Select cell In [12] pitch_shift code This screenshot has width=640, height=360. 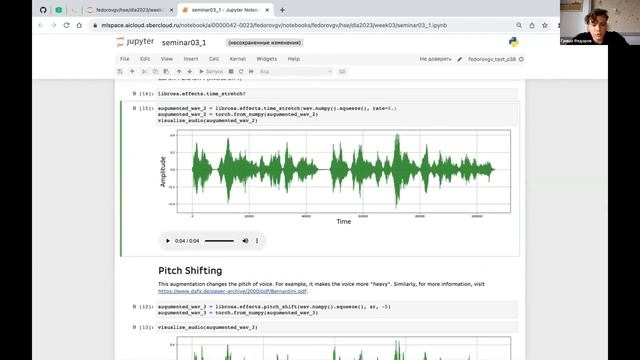pos(337,310)
